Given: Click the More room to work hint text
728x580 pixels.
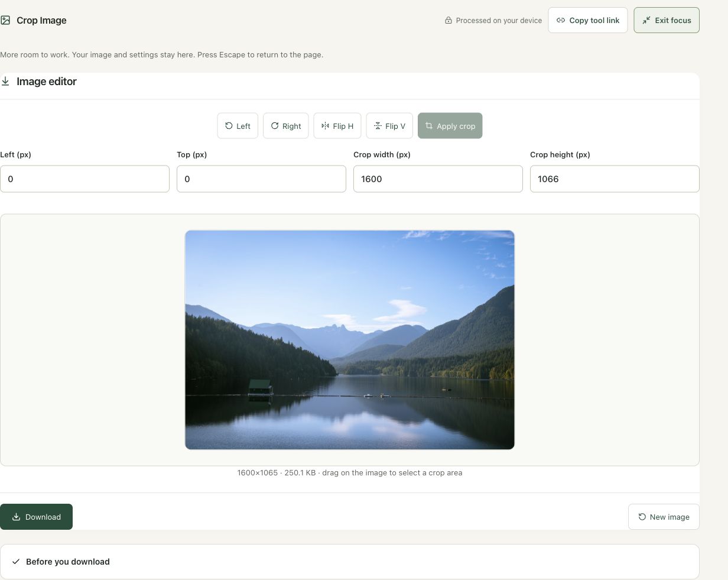Looking at the screenshot, I should (x=161, y=54).
